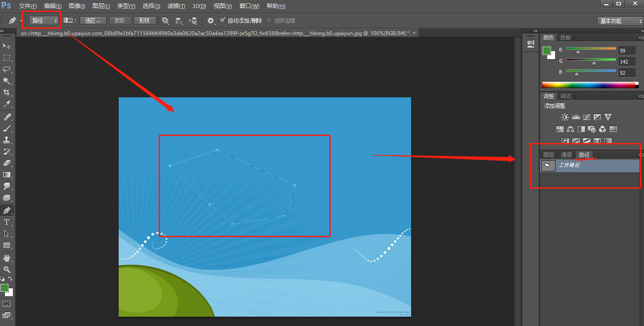Click the 形状 button
Viewport: 644px width, 326px height.
coord(145,20)
